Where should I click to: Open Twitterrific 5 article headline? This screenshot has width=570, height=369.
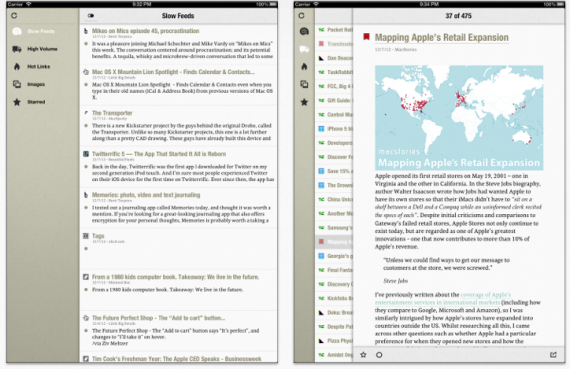(x=159, y=154)
